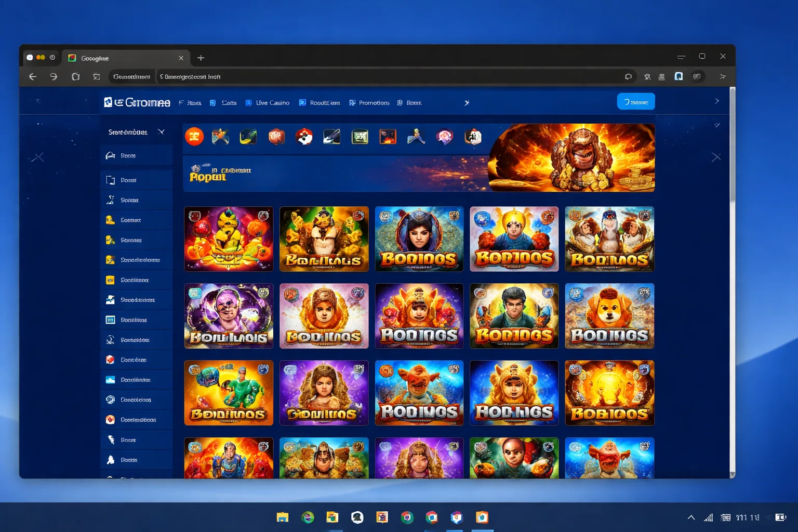Click the blue button in site header

(636, 102)
